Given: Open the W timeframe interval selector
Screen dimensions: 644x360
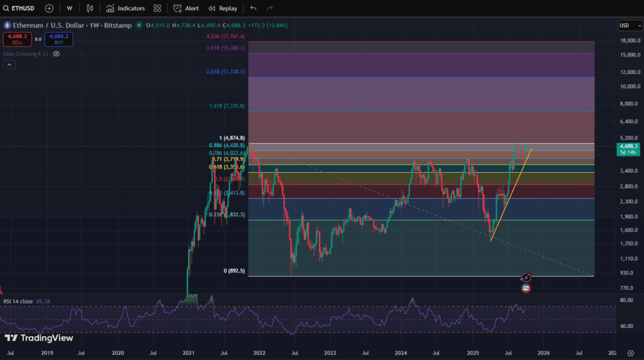Looking at the screenshot, I should (x=69, y=8).
